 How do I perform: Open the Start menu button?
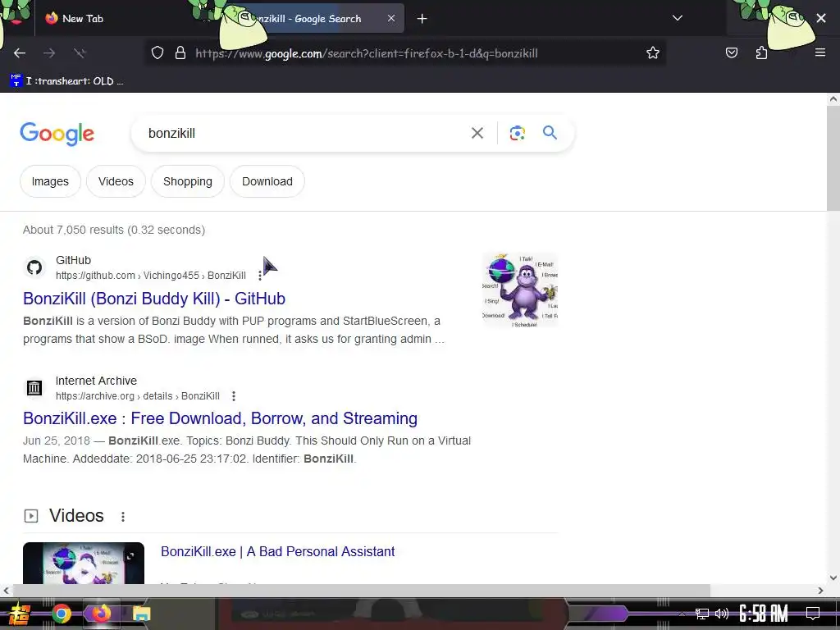20,614
